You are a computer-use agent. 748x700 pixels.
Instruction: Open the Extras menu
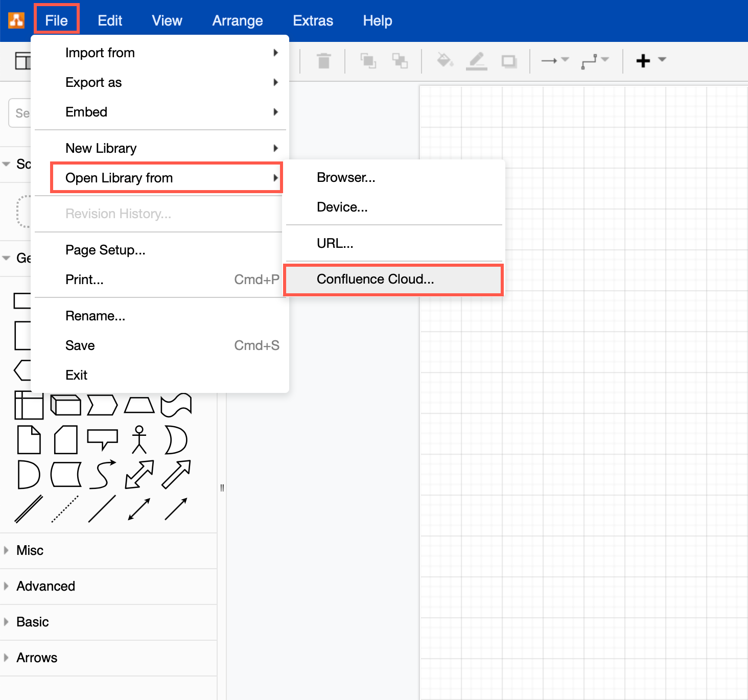313,20
